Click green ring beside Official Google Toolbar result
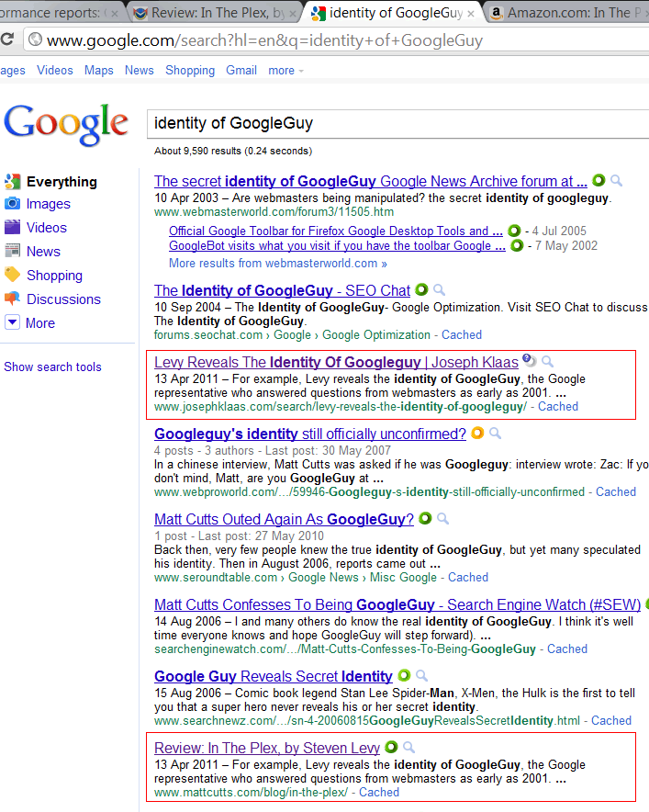This screenshot has width=649, height=812. pos(514,231)
